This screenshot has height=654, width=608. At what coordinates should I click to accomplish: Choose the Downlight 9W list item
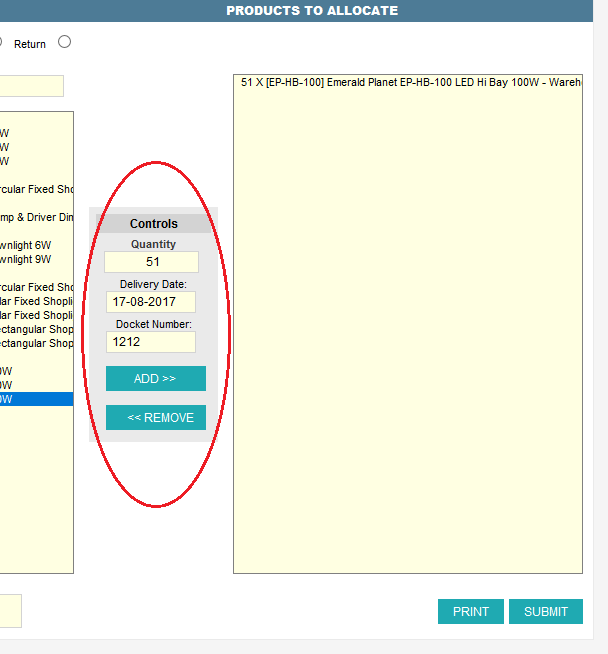click(25, 259)
